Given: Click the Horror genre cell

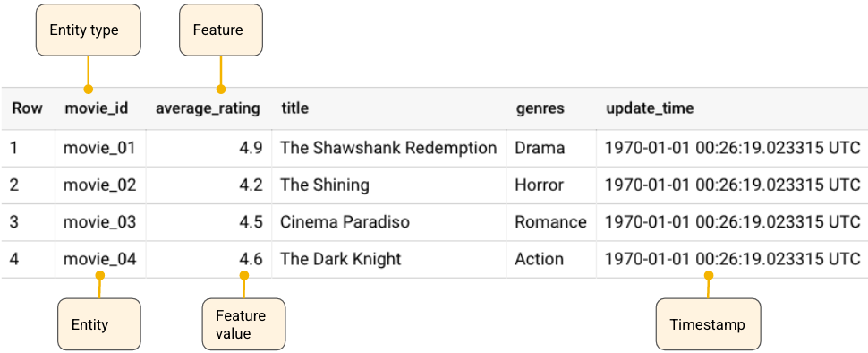Looking at the screenshot, I should click(540, 185).
